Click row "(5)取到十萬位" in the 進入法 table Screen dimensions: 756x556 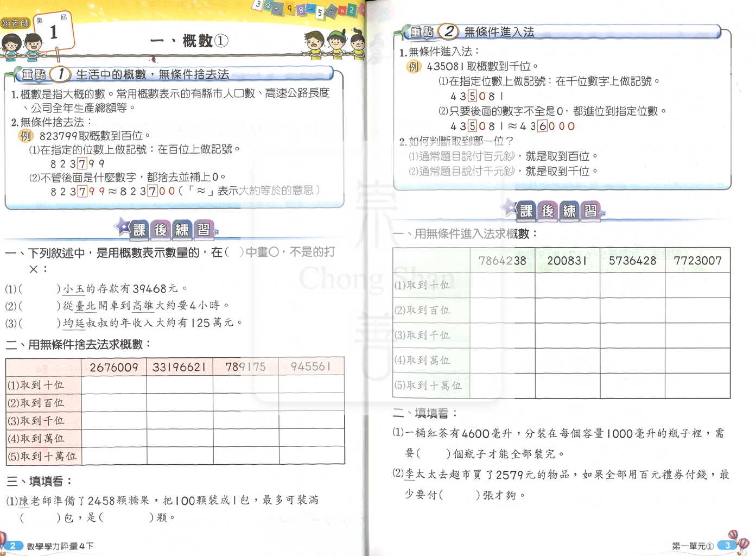pos(562,386)
